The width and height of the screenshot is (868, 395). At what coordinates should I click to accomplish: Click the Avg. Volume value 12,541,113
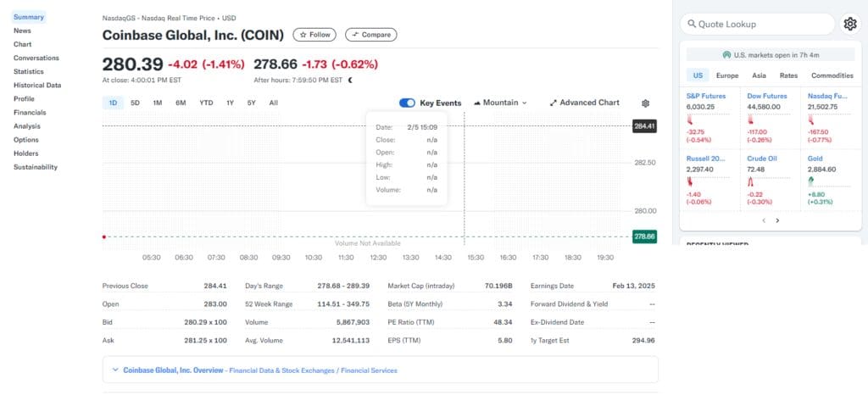tap(351, 341)
